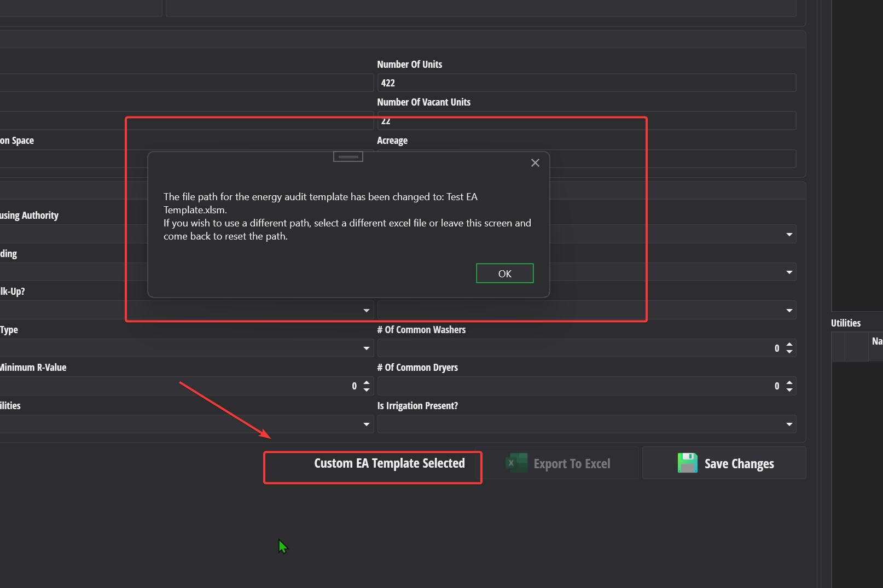Click the Number Of Units field showing 422

point(585,83)
